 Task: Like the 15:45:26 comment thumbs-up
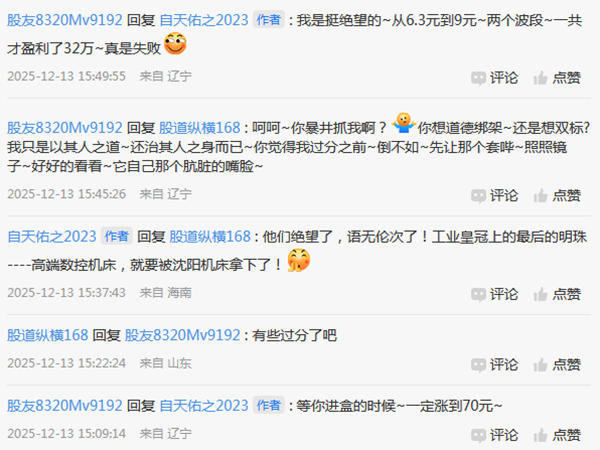tap(557, 196)
